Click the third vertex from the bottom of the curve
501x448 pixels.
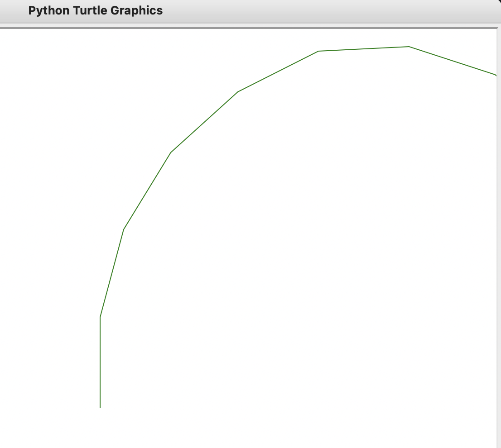point(171,152)
